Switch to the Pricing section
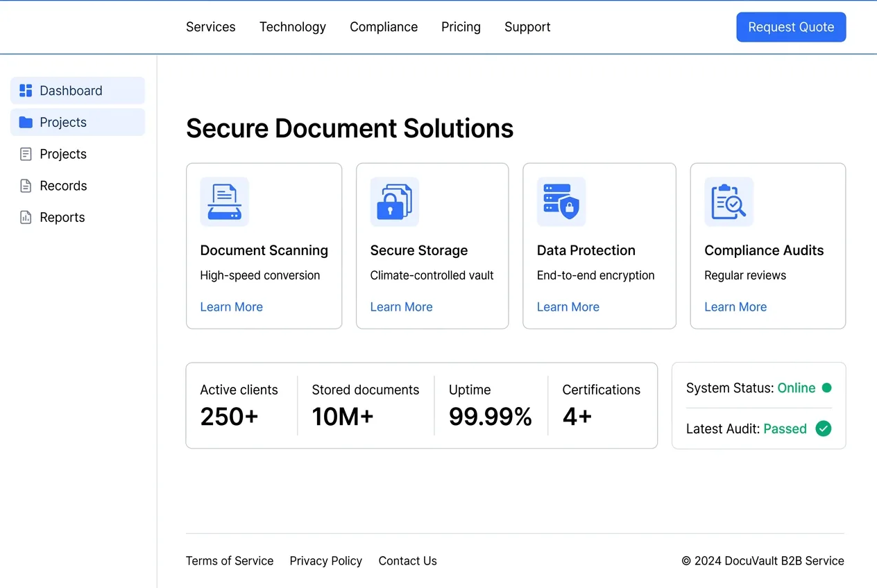Viewport: 877px width, 588px height. (x=461, y=27)
